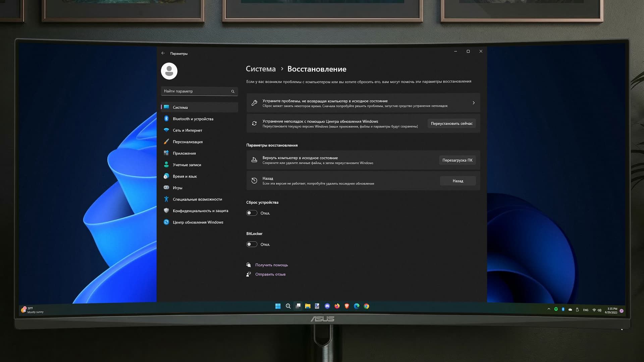644x362 pixels.
Task: Toggle the Сброс устройства switch
Action: pyautogui.click(x=252, y=213)
